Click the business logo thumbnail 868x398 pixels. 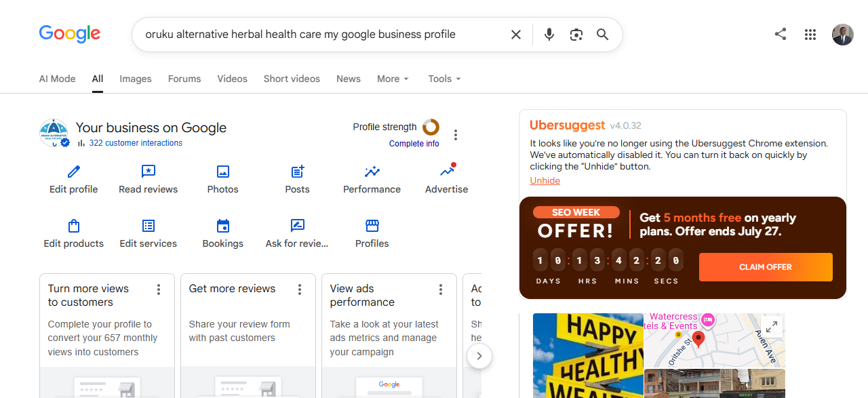click(x=54, y=133)
